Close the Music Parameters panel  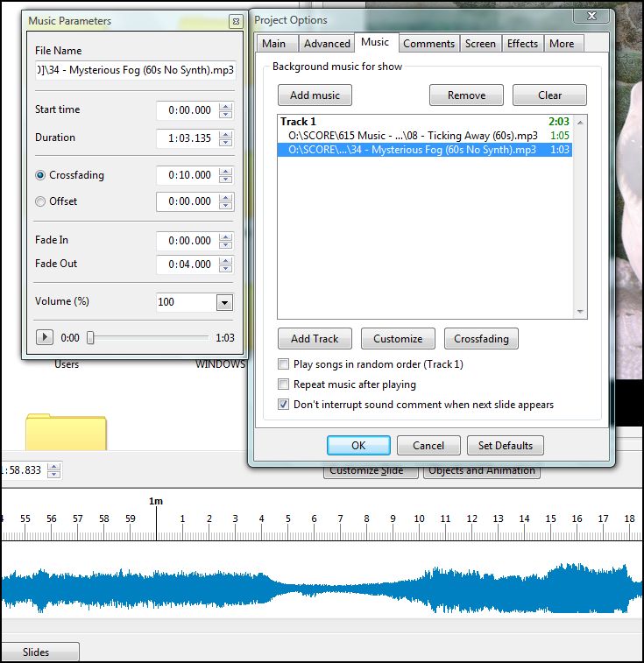pyautogui.click(x=235, y=21)
